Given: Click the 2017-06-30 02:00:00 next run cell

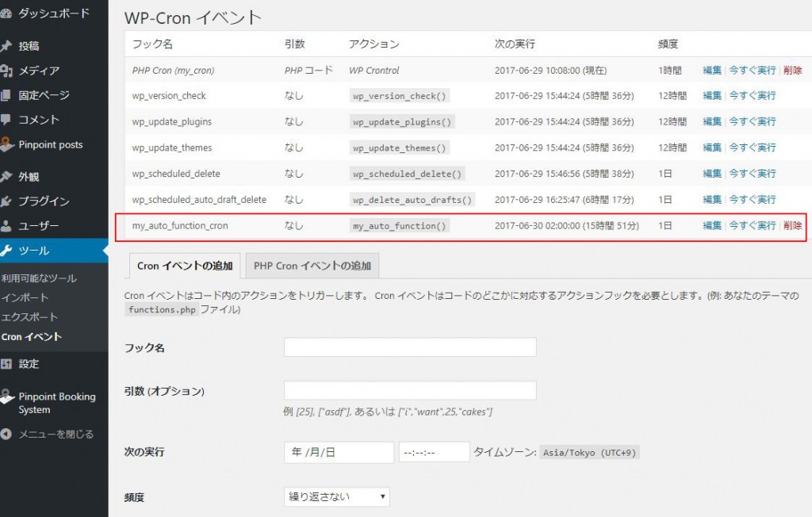Looking at the screenshot, I should coord(567,225).
